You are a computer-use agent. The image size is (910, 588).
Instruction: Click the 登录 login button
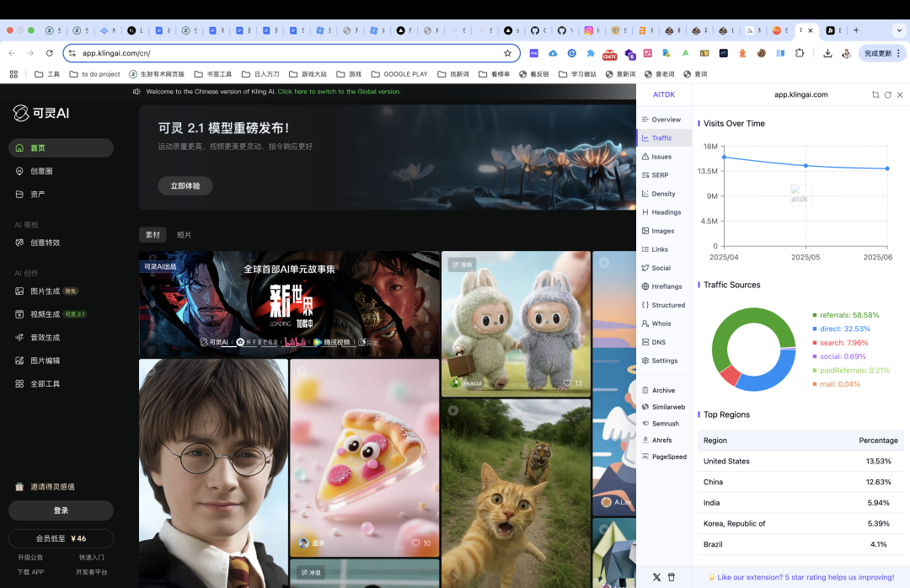(61, 510)
